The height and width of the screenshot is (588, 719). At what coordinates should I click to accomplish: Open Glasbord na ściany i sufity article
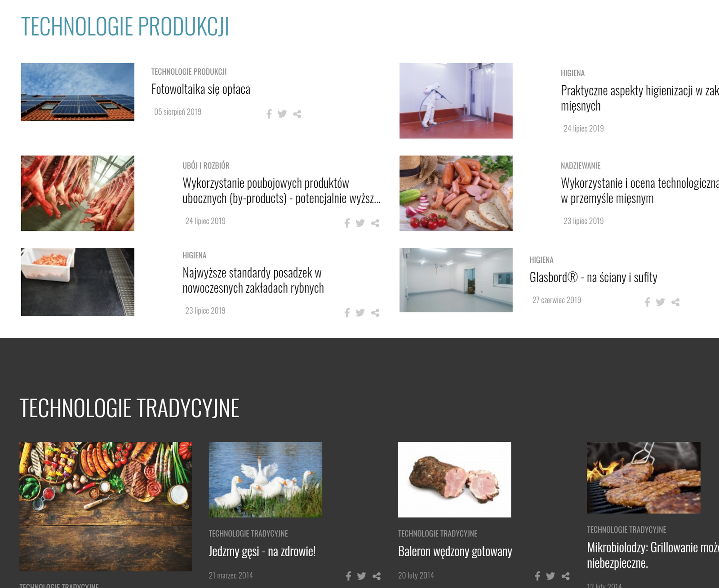[x=593, y=277]
